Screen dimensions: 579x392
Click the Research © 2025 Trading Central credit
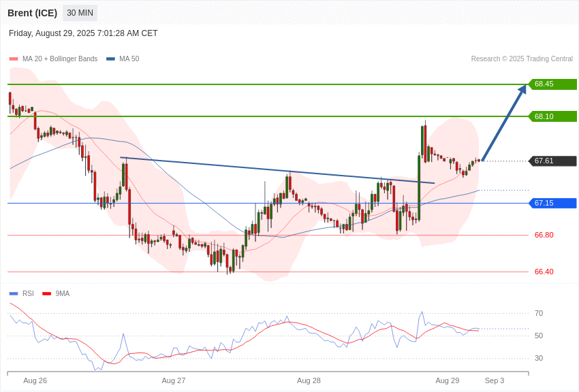522,59
